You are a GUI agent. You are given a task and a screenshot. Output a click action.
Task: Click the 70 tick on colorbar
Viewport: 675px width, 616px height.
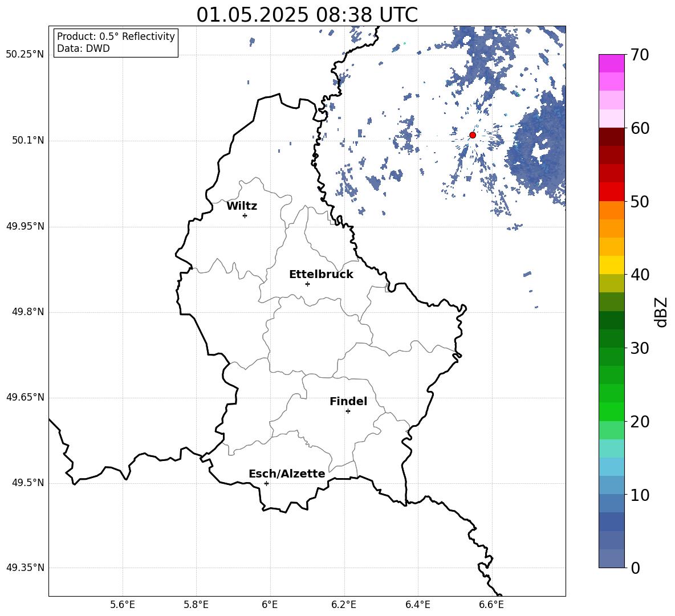point(640,55)
